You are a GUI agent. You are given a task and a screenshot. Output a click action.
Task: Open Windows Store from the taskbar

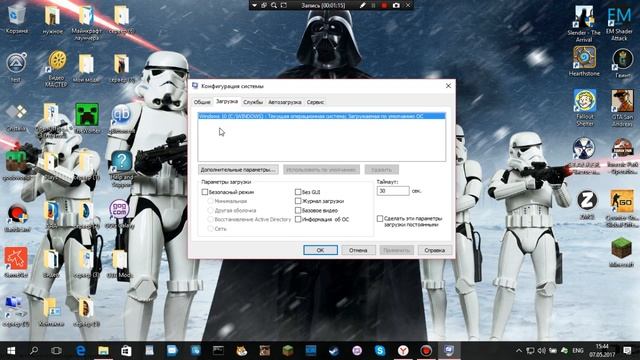pyautogui.click(x=126, y=351)
